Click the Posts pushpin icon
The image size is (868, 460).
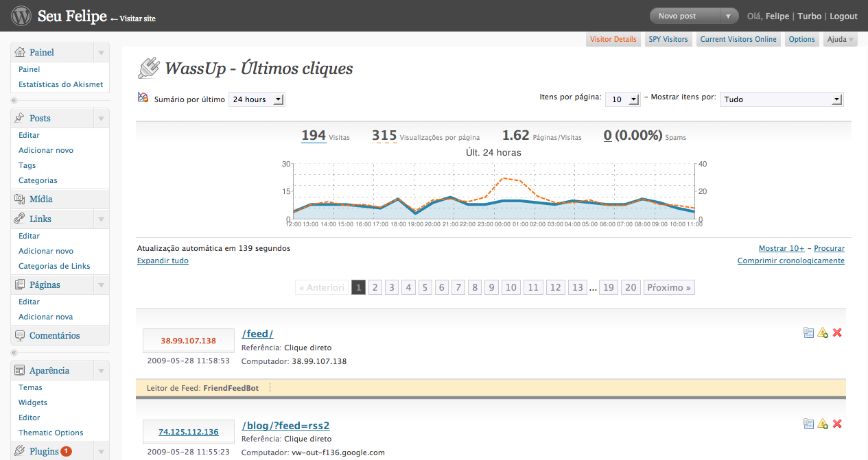point(19,118)
